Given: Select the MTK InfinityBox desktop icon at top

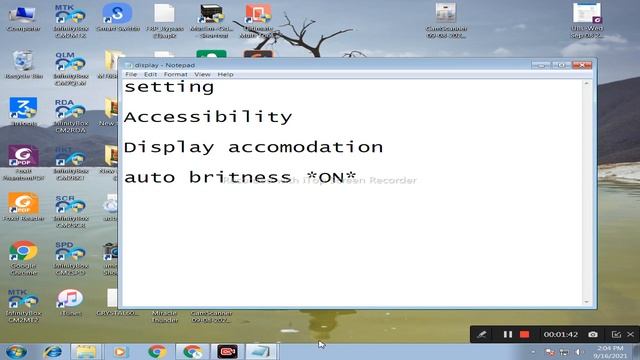Looking at the screenshot, I should coord(71,21).
